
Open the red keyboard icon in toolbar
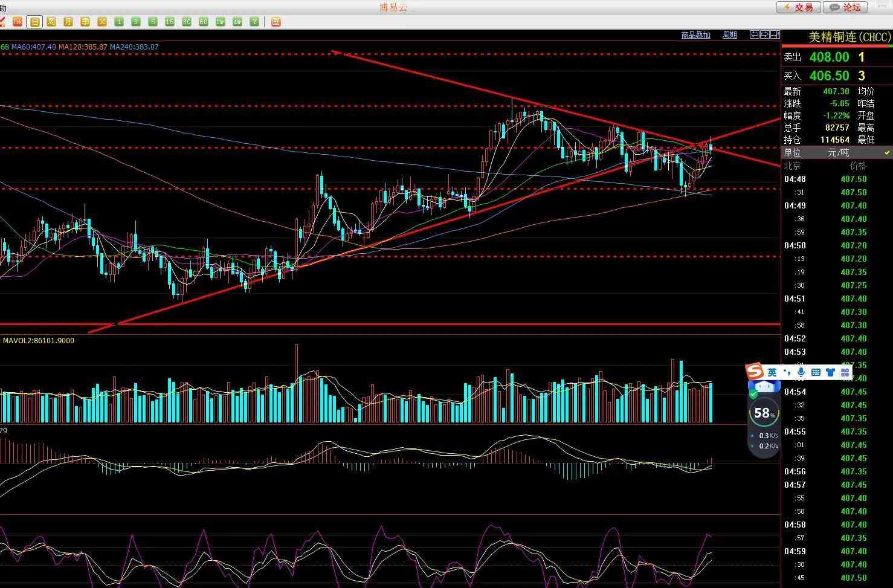pyautogui.click(x=276, y=22)
